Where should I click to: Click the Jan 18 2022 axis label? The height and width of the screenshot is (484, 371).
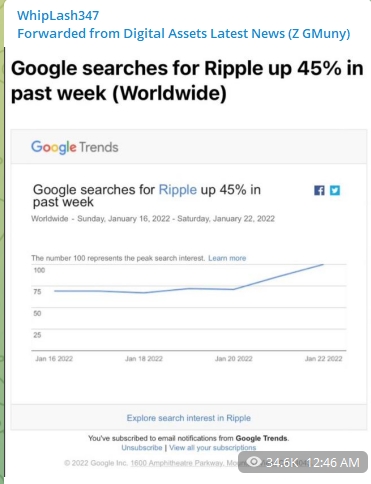point(144,359)
